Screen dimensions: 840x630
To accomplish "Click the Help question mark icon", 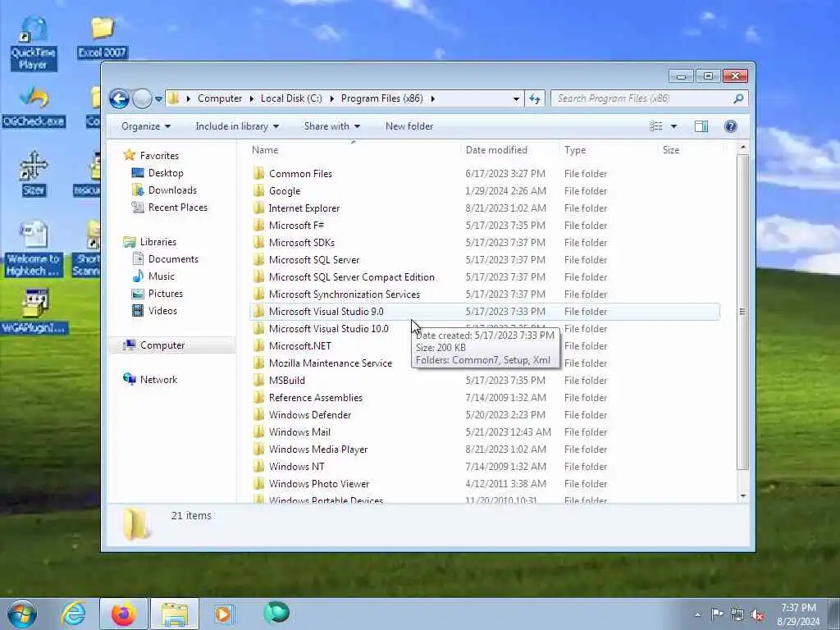I will point(730,126).
